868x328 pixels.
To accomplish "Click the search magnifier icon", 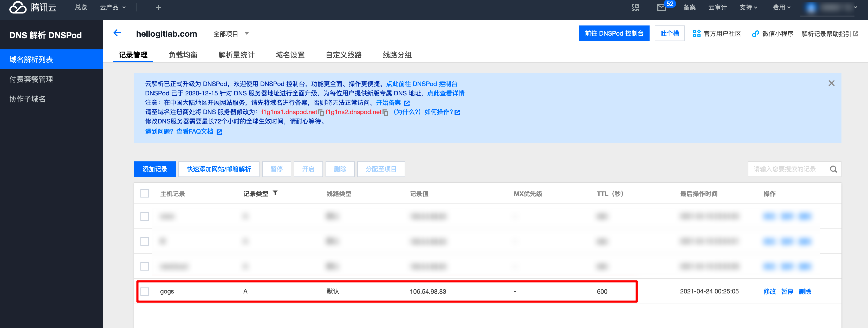I will pyautogui.click(x=833, y=169).
